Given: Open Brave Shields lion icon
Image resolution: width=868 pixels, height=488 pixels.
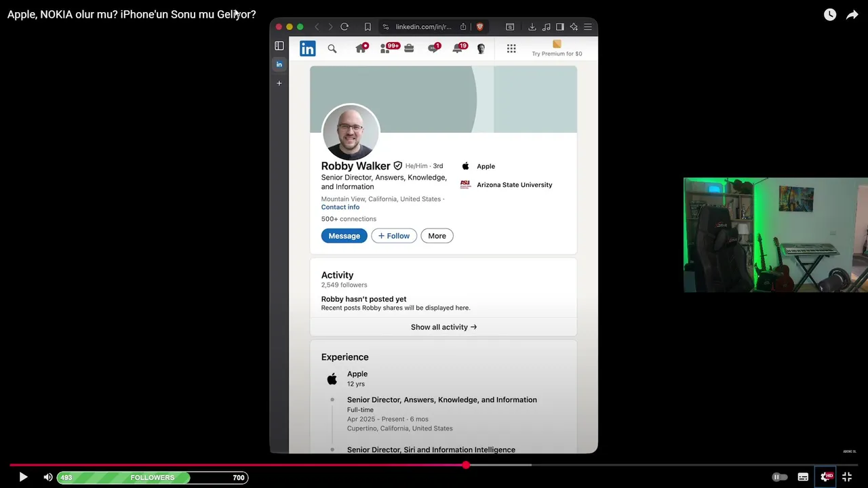Looking at the screenshot, I should click(x=479, y=27).
